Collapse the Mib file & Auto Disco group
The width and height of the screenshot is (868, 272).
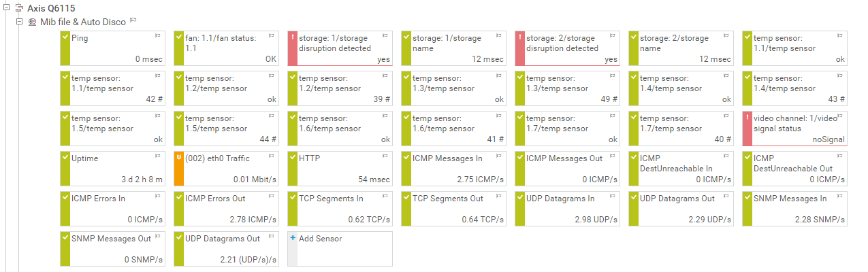pos(19,22)
